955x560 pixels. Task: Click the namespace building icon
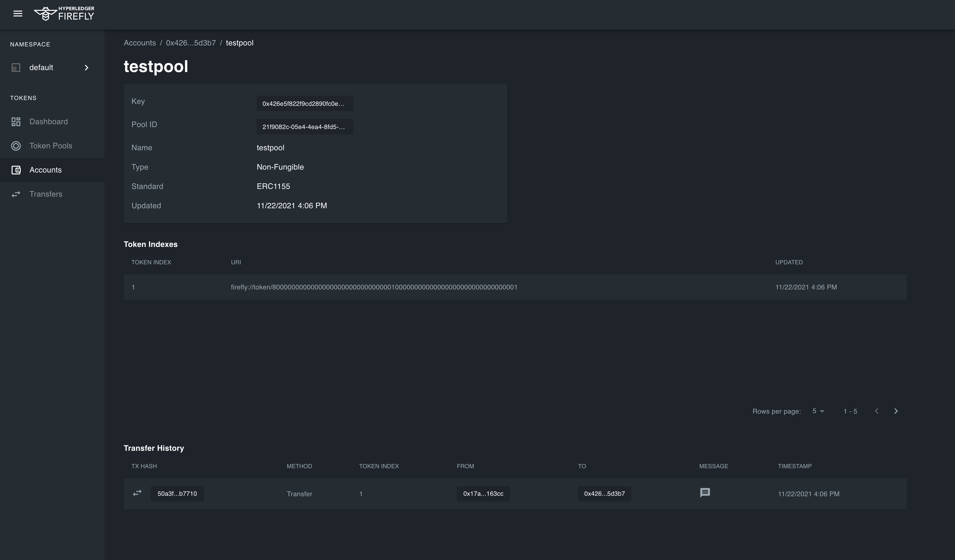[16, 68]
